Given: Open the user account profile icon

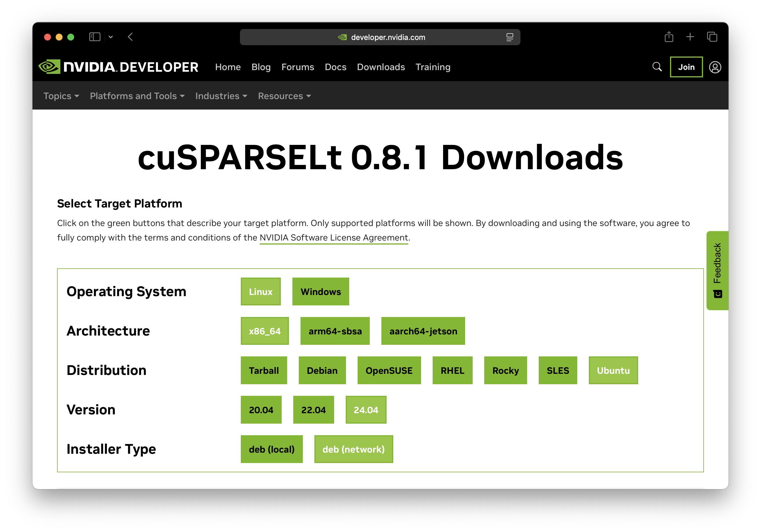Looking at the screenshot, I should (715, 67).
